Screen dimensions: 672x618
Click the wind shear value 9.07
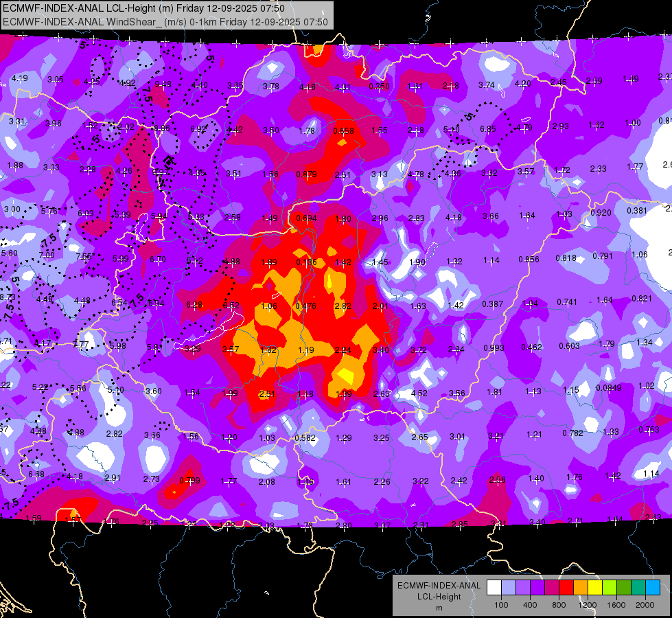click(161, 172)
